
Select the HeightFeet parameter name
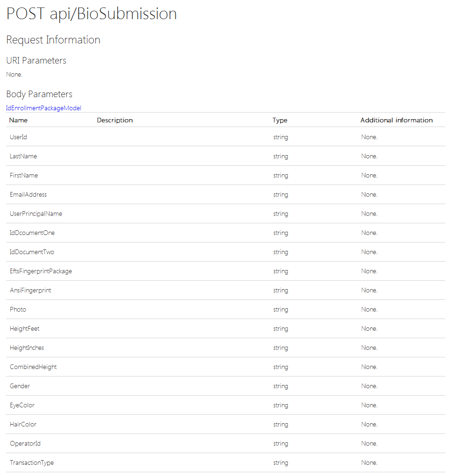[x=25, y=328]
